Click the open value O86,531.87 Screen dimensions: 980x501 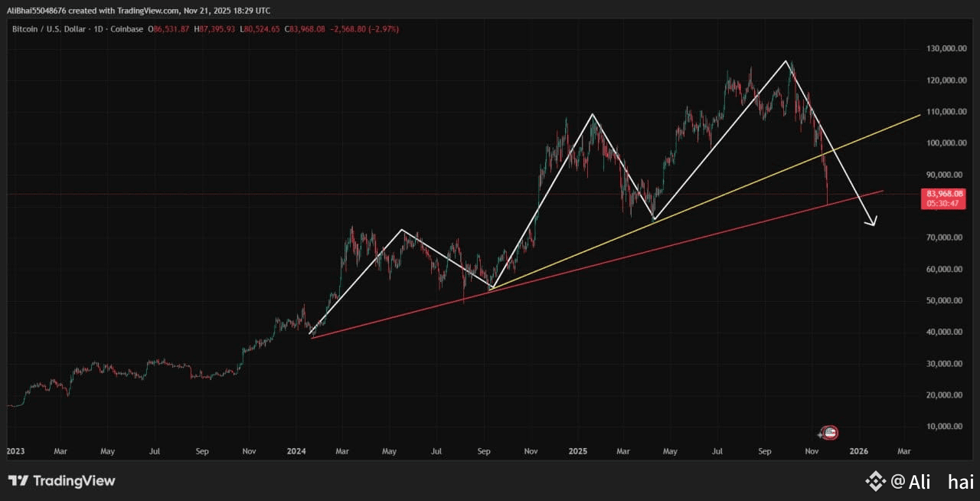167,29
